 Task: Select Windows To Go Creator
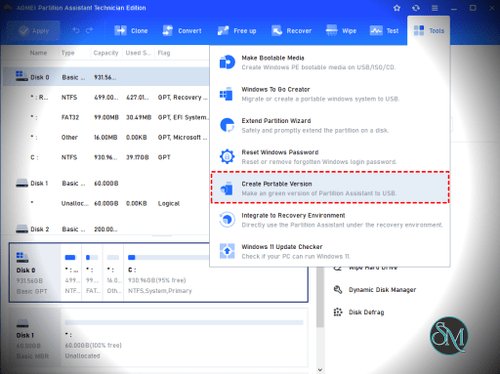click(x=330, y=94)
